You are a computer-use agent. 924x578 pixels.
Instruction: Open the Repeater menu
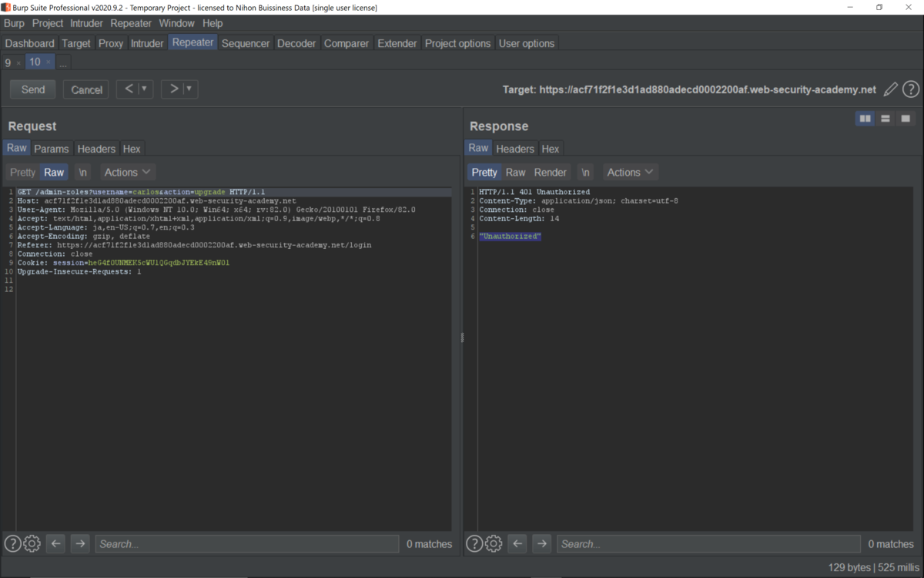(x=131, y=23)
